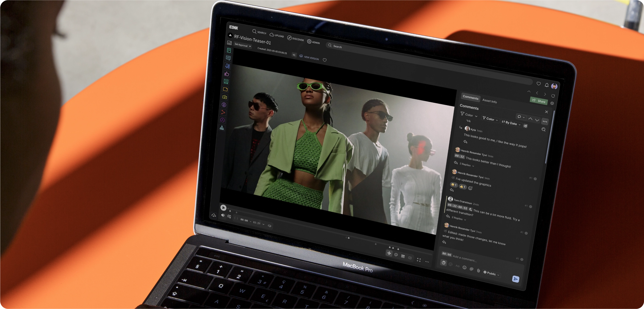Open the yellow folder collections icon

[225, 89]
